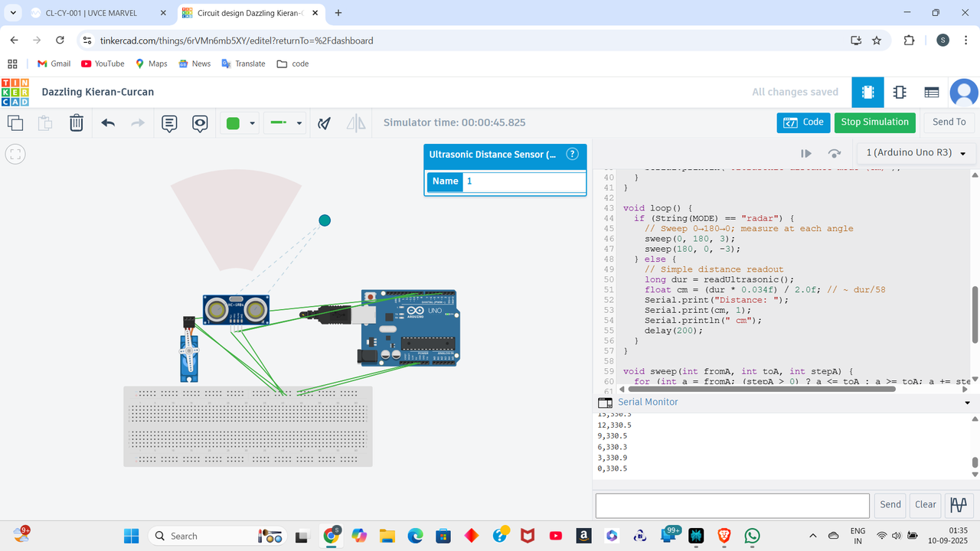
Task: Click the Serial Monitor input field
Action: pos(732,505)
